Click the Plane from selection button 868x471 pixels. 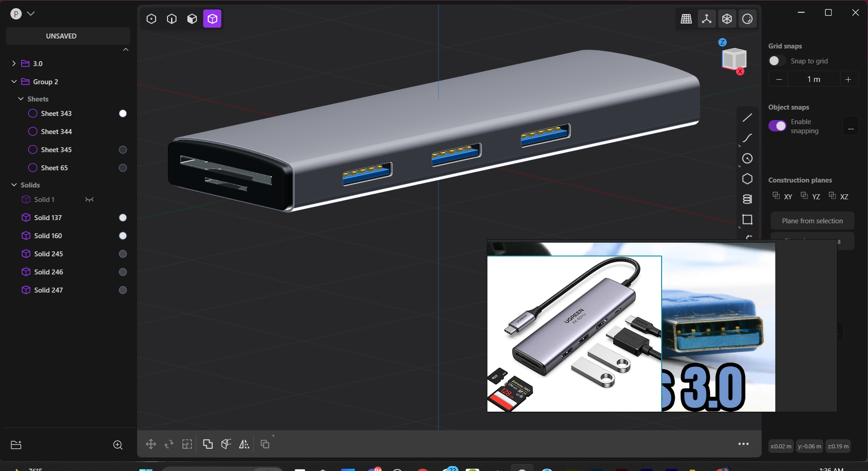point(812,221)
